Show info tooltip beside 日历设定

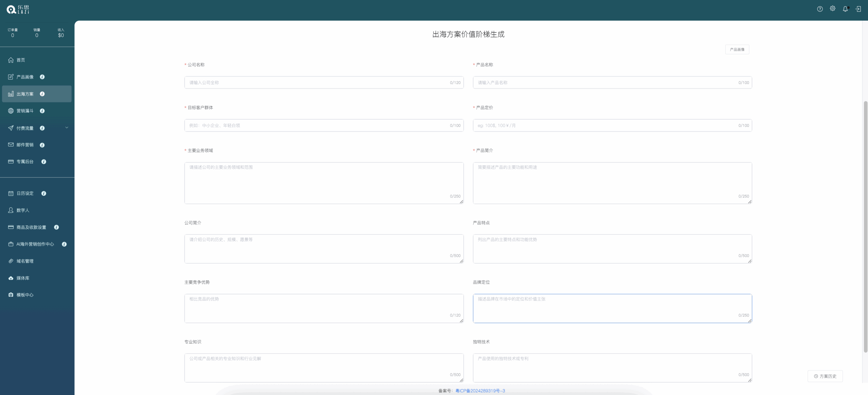pos(44,193)
